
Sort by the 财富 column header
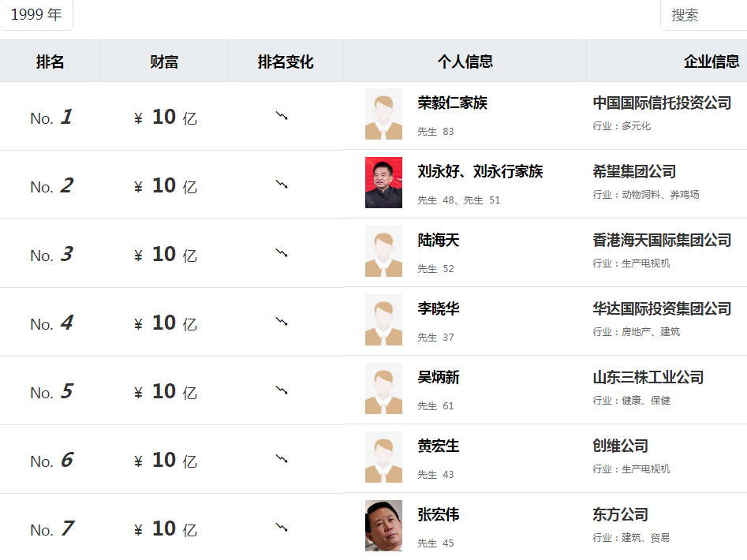pyautogui.click(x=164, y=62)
